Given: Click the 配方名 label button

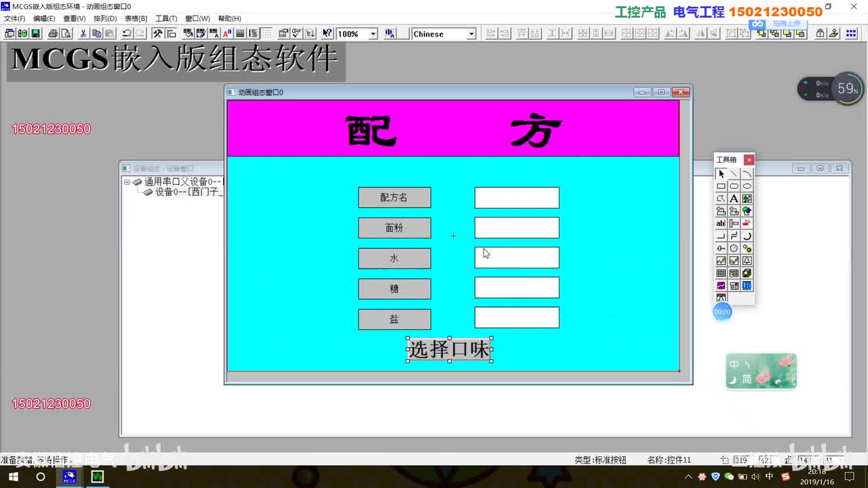Looking at the screenshot, I should (395, 197).
